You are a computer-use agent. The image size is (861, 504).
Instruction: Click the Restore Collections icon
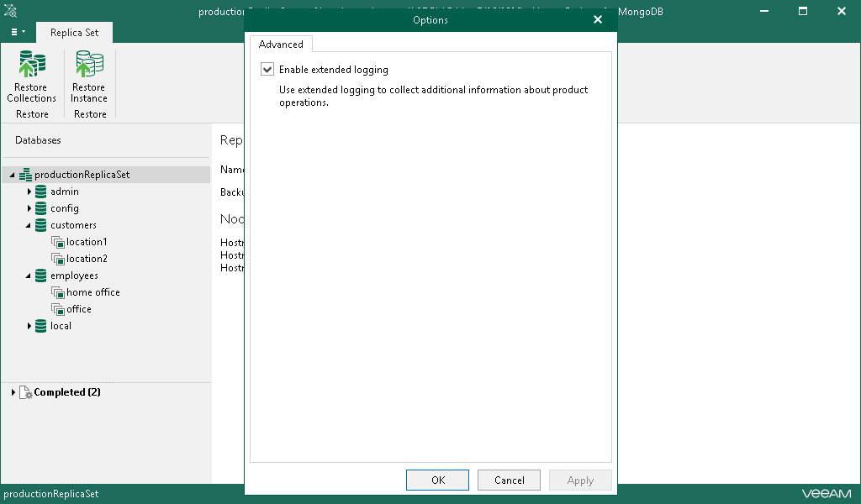click(x=32, y=64)
